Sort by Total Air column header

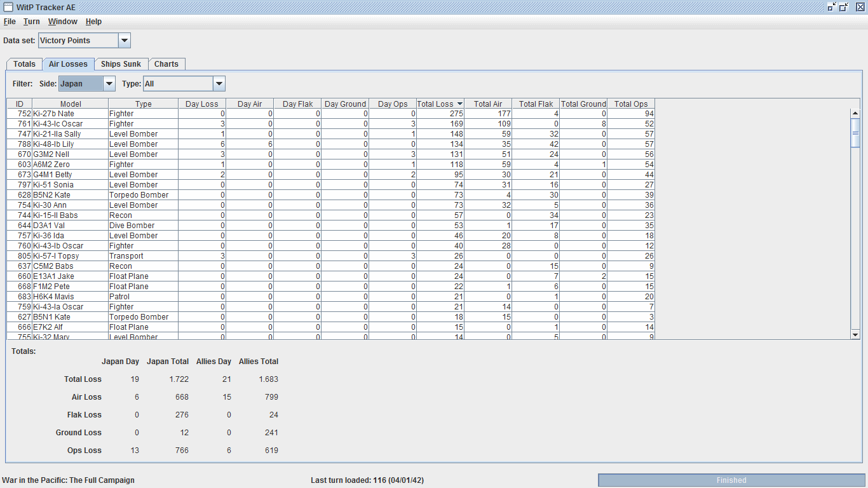click(488, 104)
